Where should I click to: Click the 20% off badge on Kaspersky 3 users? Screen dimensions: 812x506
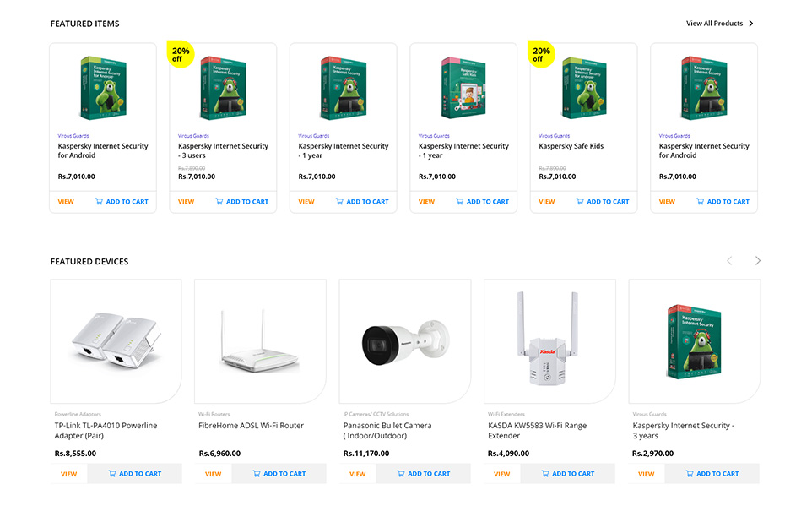tap(181, 54)
